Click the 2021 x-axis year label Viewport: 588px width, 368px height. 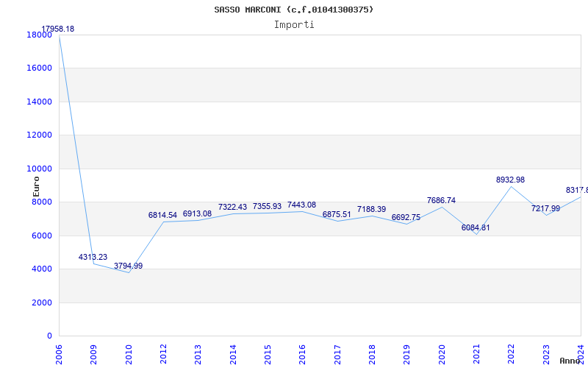tap(476, 355)
